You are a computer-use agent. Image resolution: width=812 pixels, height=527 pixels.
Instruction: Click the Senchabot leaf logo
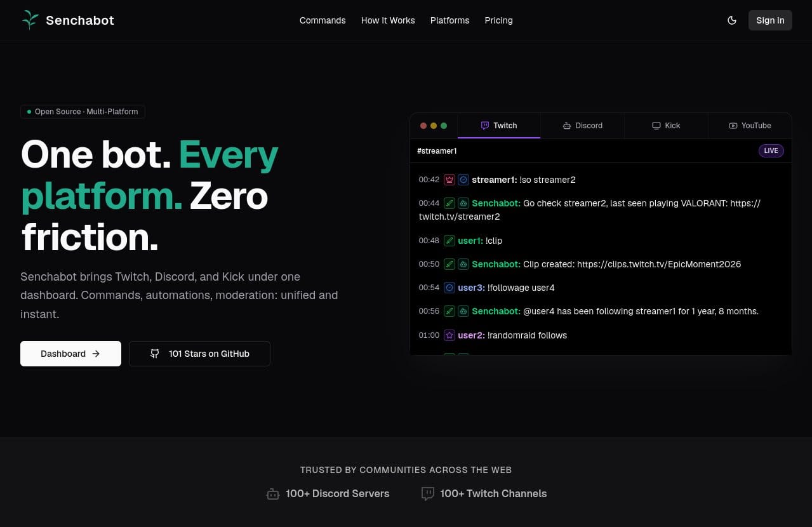coord(30,20)
